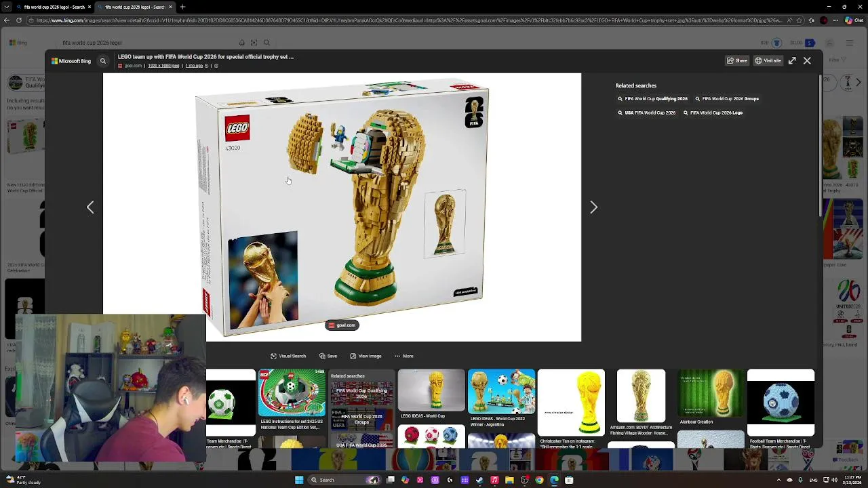Search FIFA World Cup 2026 Groups suggestion
868x488 pixels.
coord(727,99)
